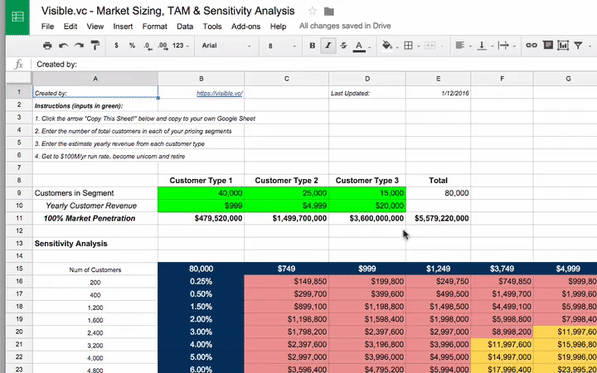
Task: Toggle strikethrough formatting
Action: [343, 46]
